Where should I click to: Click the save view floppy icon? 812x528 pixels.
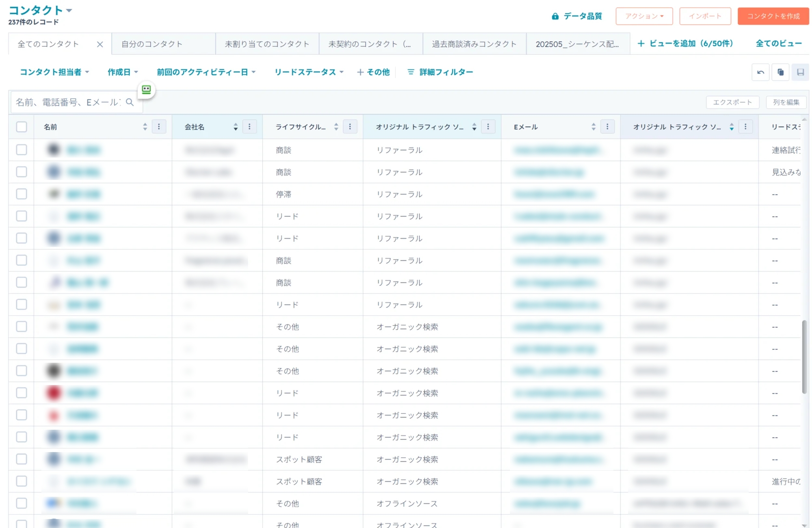click(800, 72)
